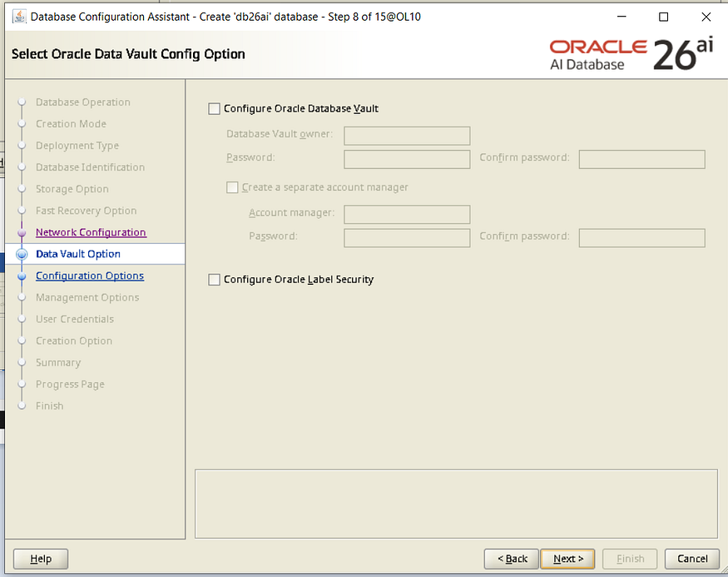Click the Data Vault Option step bullet icon
The width and height of the screenshot is (728, 577).
click(x=22, y=254)
